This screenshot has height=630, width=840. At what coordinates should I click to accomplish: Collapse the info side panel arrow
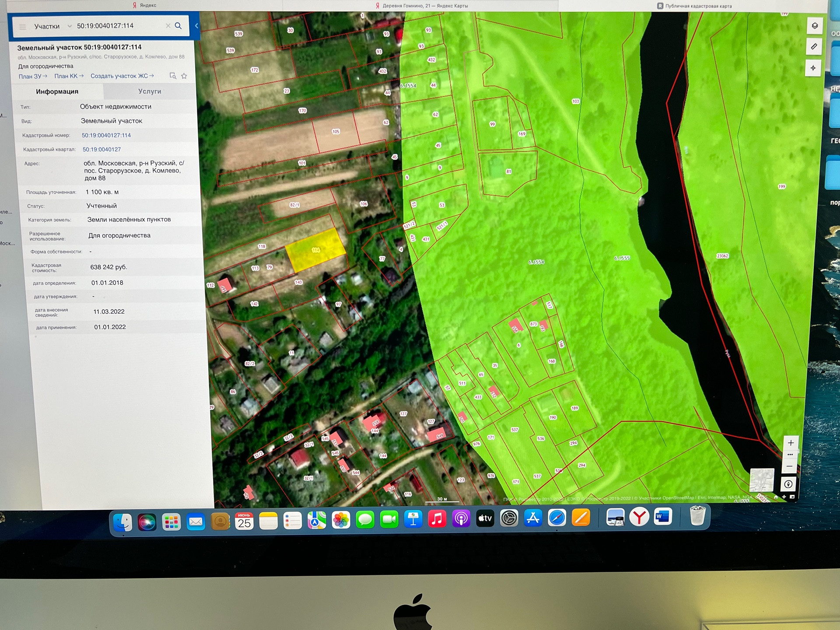click(196, 26)
